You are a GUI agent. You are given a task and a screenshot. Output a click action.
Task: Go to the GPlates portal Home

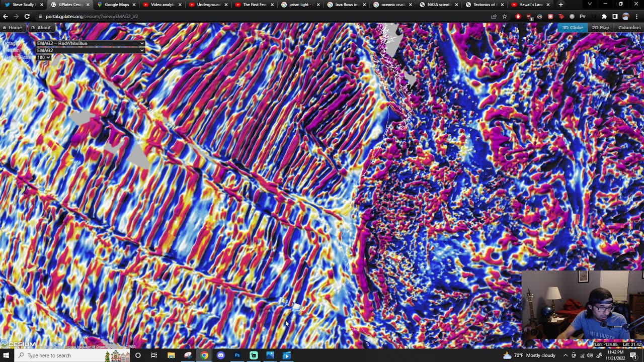(12, 28)
